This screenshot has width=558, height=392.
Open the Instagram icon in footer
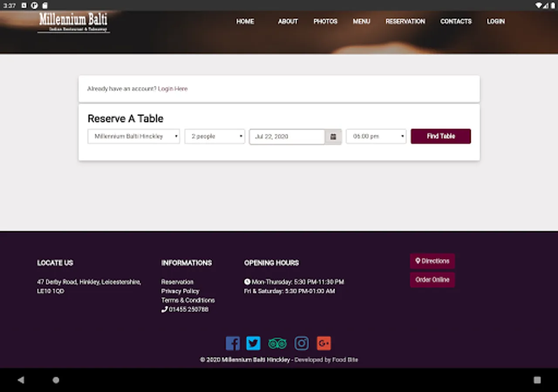click(x=302, y=343)
